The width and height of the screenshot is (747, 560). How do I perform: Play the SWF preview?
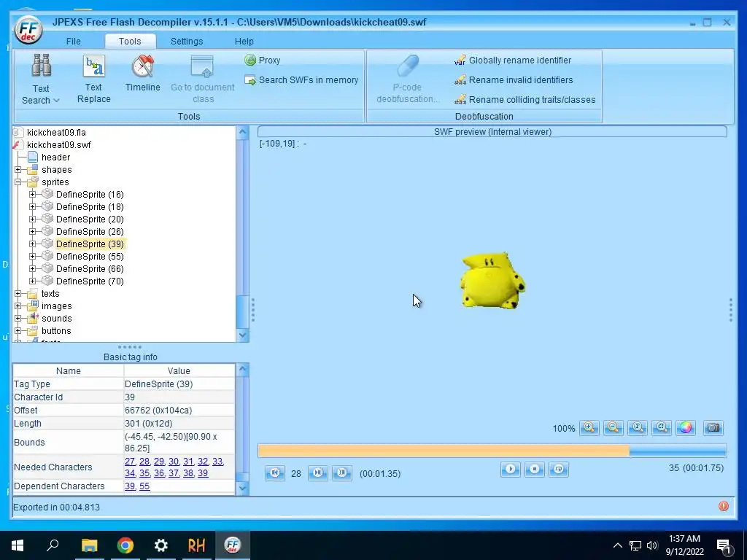click(510, 469)
